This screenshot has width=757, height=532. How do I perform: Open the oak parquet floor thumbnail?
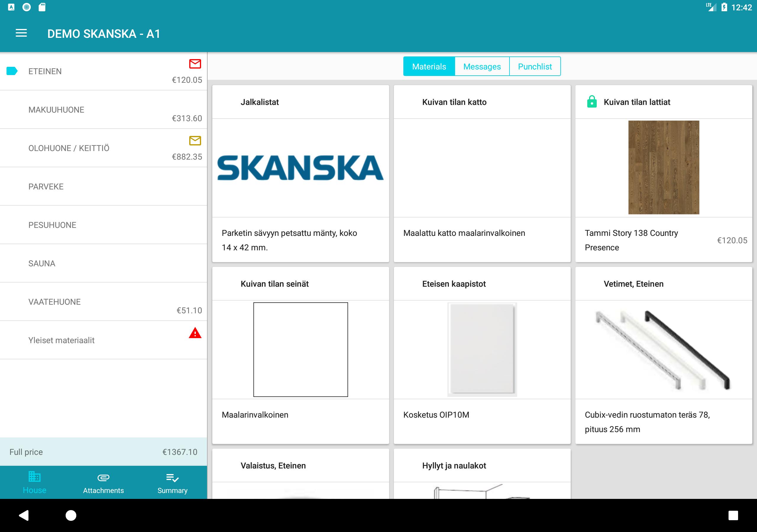click(663, 168)
